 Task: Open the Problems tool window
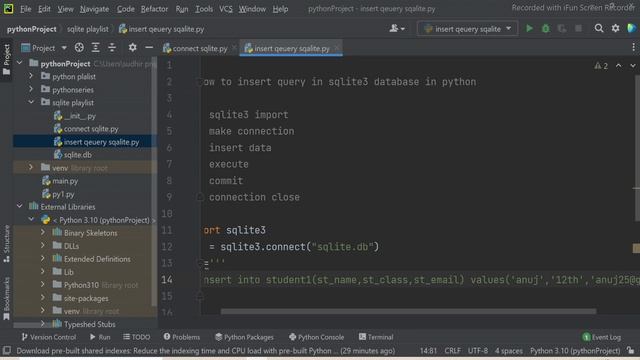click(182, 337)
